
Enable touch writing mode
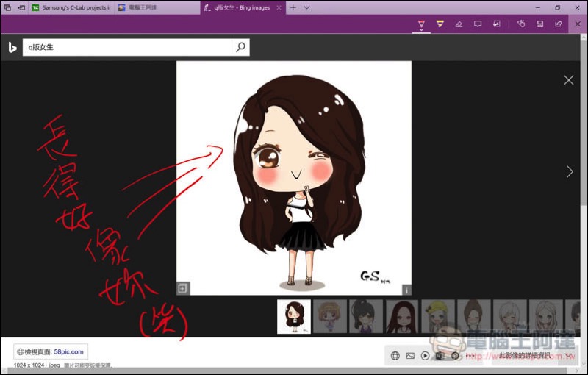coord(521,24)
